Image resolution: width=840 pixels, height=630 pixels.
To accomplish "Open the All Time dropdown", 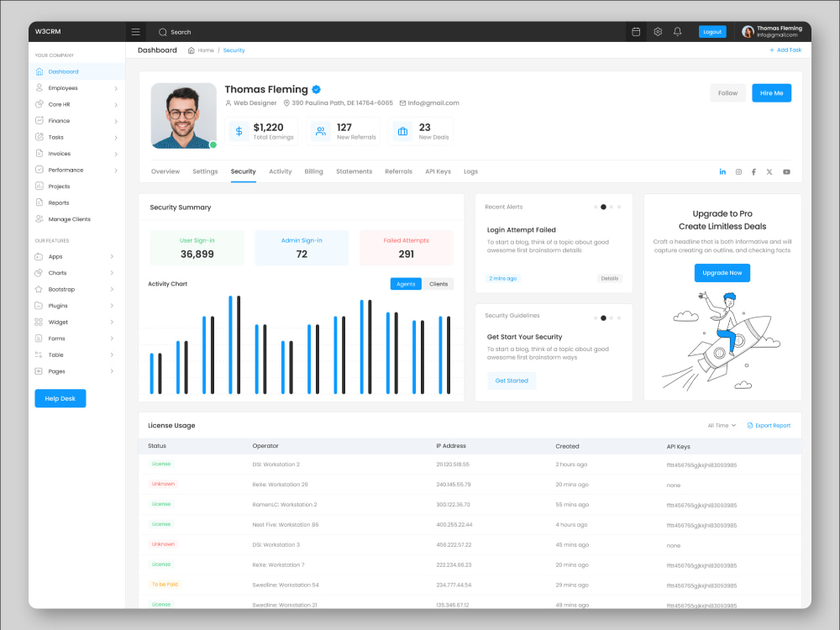I will coord(722,425).
